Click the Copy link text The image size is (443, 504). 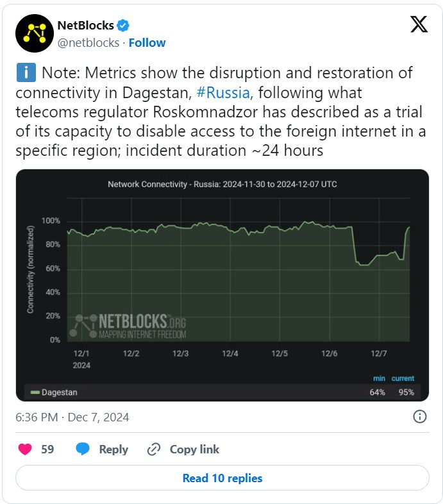click(x=194, y=449)
